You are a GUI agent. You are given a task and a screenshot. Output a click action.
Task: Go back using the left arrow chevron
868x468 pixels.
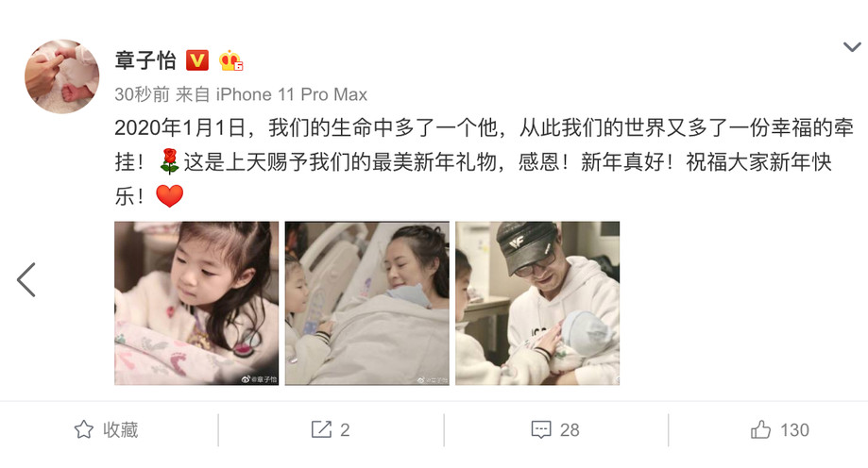(x=26, y=279)
